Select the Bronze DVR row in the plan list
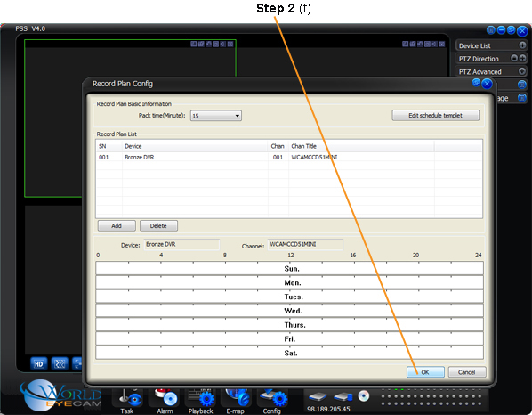Viewport: 532px width, 415px height. (289, 158)
